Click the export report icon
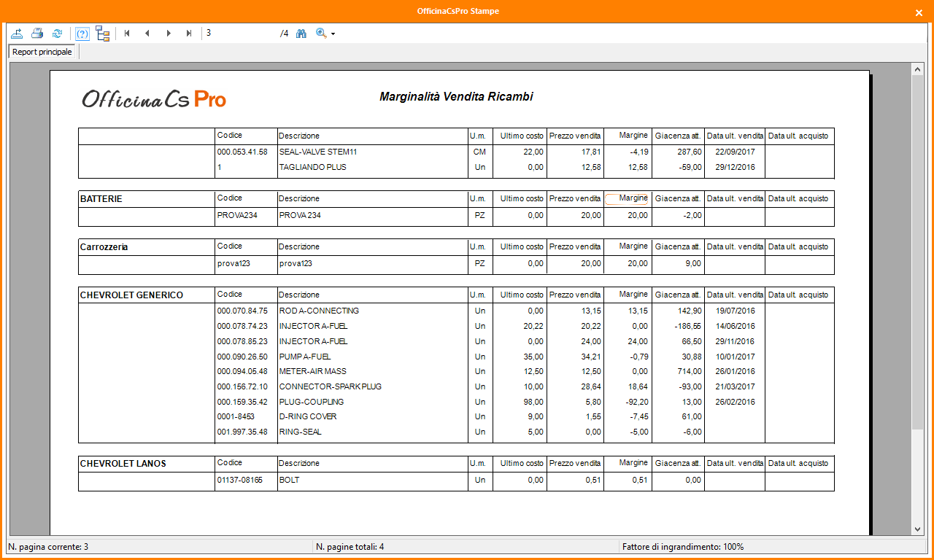Viewport: 934px width, 560px height. point(18,34)
